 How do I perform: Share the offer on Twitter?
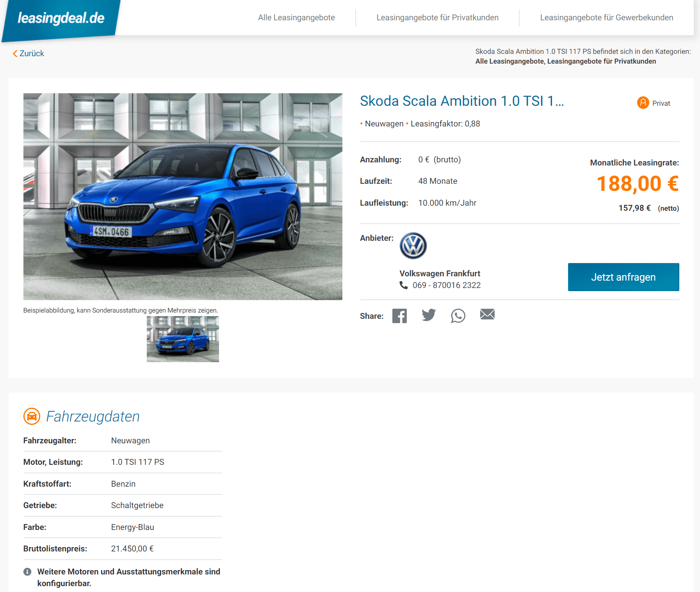click(x=429, y=315)
